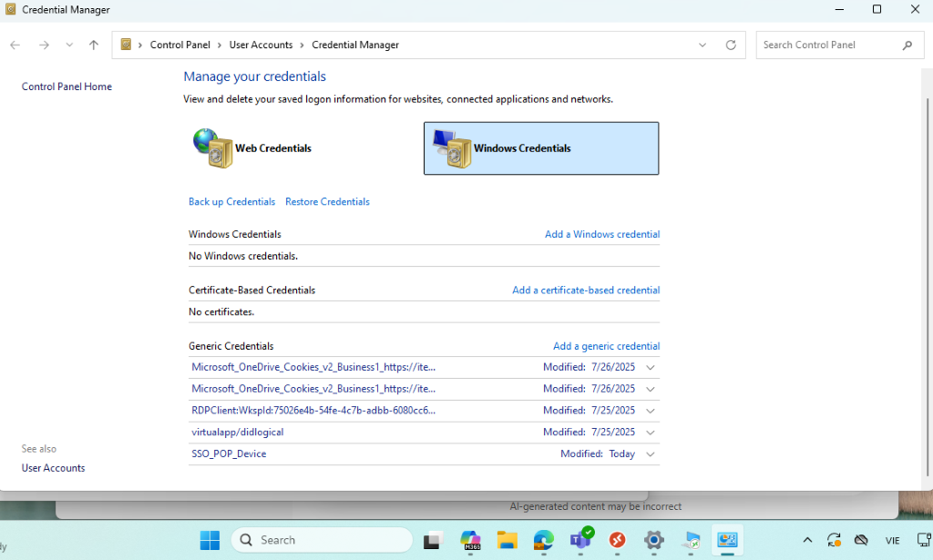This screenshot has width=933, height=560.
Task: Open the SSO_POP_Device credential entry
Action: pos(229,453)
